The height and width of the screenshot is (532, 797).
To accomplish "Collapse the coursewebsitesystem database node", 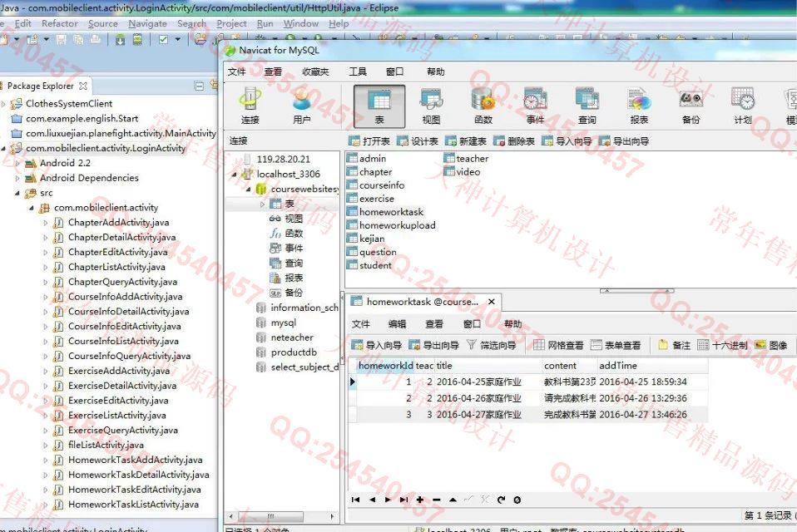I will (x=249, y=189).
